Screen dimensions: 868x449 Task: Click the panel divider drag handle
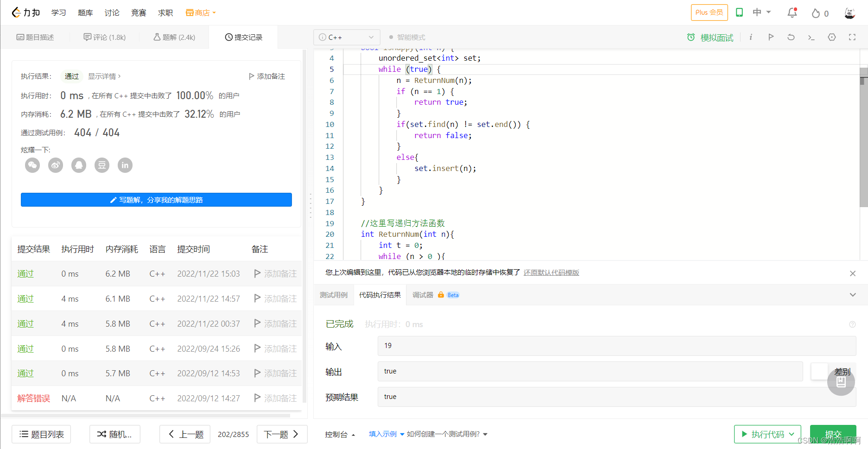point(310,206)
